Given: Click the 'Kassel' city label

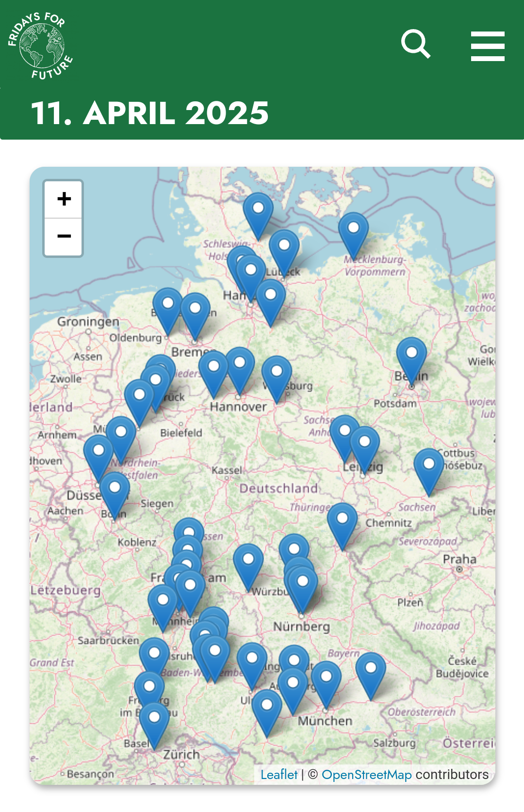Looking at the screenshot, I should tap(227, 470).
